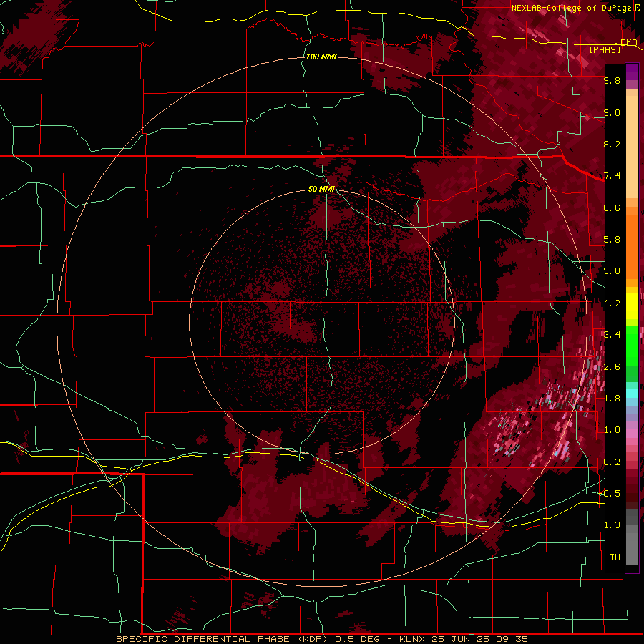Click the SPECIFIC DIFFERENTIAL PHASE product title
Screen dimensions: 644x644
pos(203,639)
